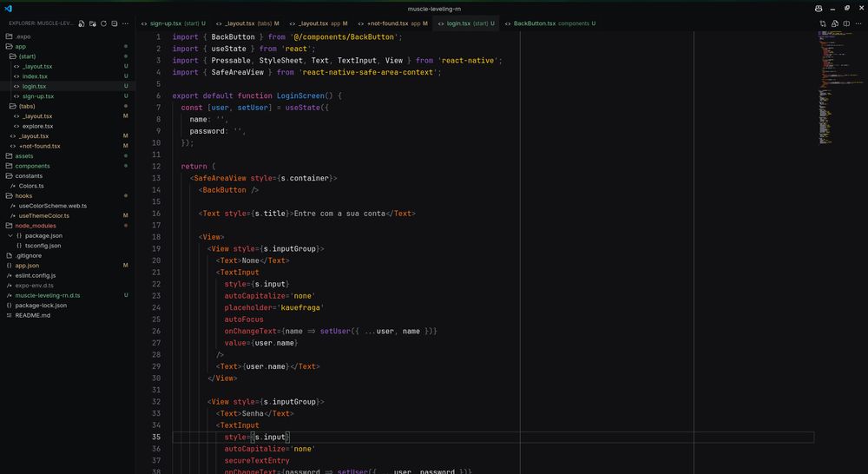The image size is (868, 474).
Task: Open index.tsx in Explorer
Action: (x=35, y=76)
